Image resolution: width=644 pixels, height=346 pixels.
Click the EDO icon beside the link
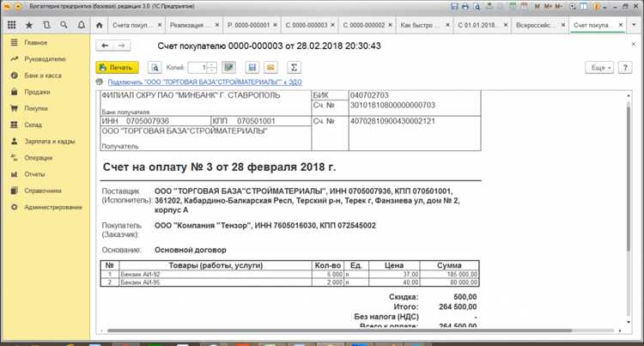click(x=100, y=82)
